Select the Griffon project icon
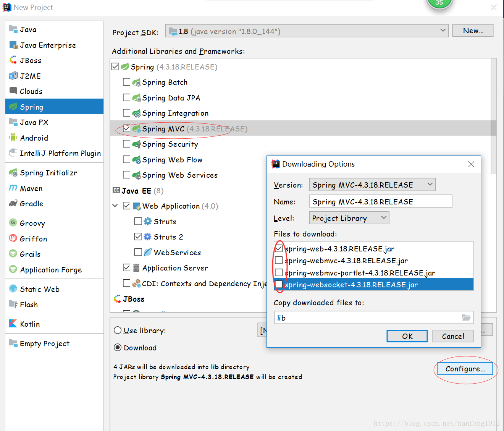Screen dimensions: 504x431 (x=13, y=238)
